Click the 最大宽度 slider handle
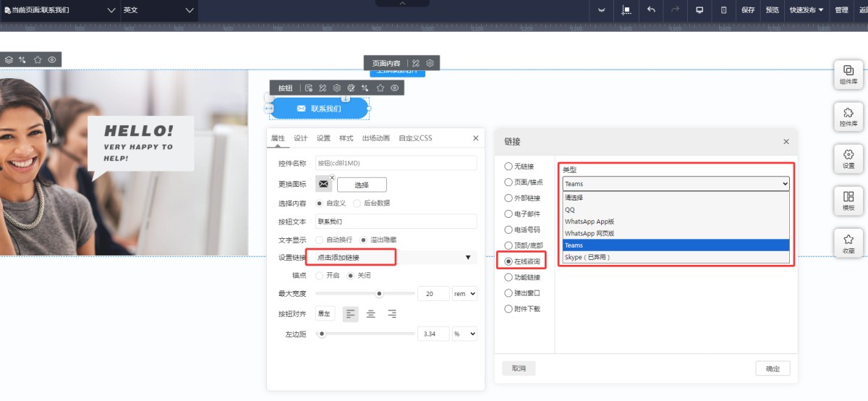 (x=379, y=294)
